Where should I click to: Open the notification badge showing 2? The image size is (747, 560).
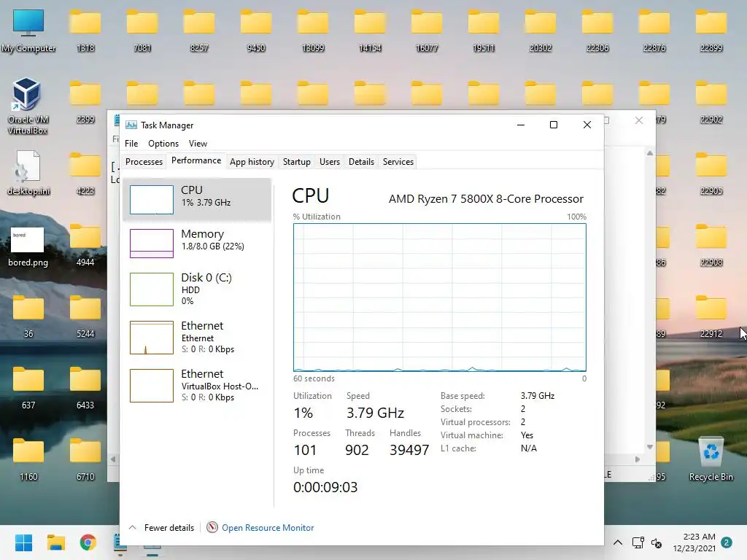point(727,542)
